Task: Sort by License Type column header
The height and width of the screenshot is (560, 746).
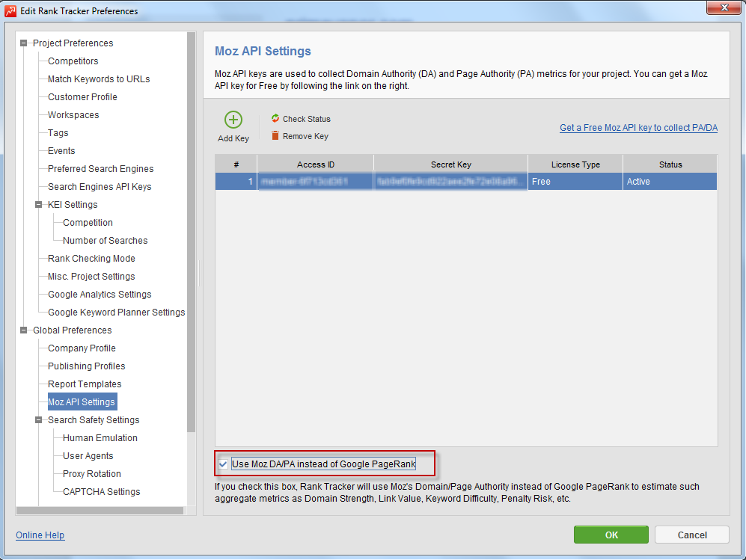Action: [575, 164]
